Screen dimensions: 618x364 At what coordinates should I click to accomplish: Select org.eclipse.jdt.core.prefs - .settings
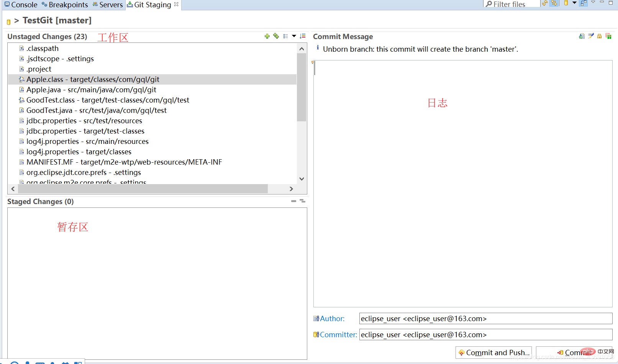[x=152, y=172]
